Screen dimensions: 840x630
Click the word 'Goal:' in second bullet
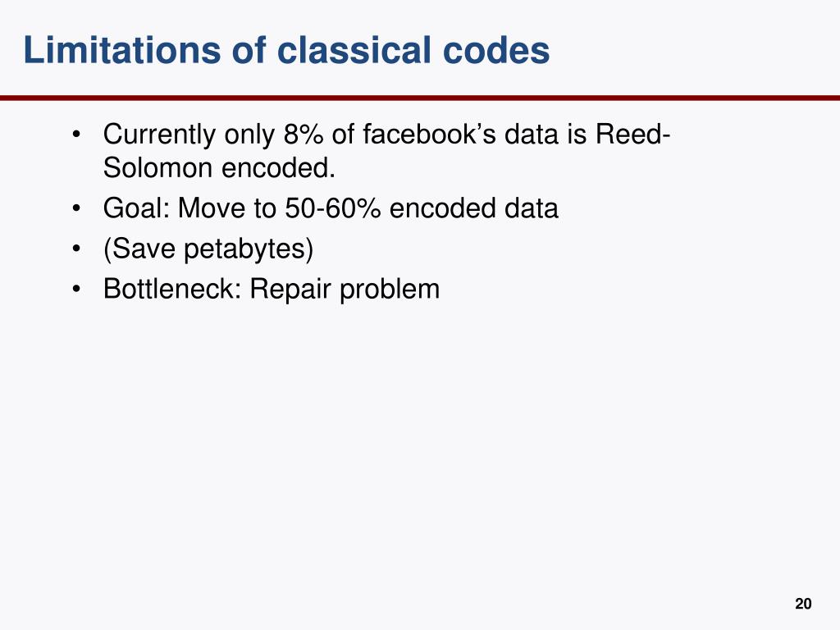pos(136,208)
